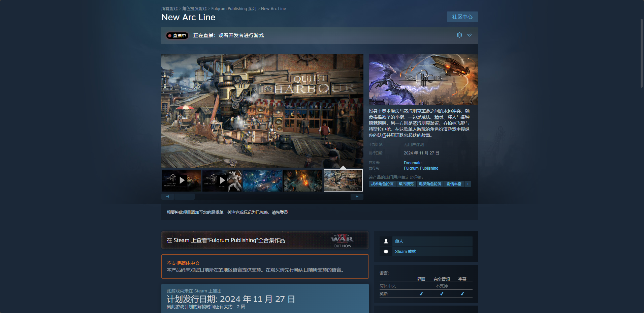Play the first trailer thumbnail
Viewport: 644px width, 313px height.
tap(182, 180)
